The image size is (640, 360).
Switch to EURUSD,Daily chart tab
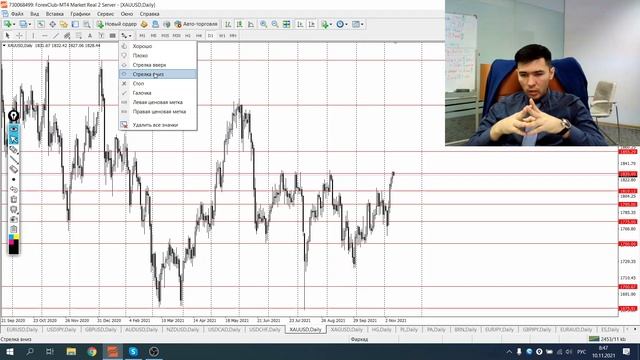22,329
